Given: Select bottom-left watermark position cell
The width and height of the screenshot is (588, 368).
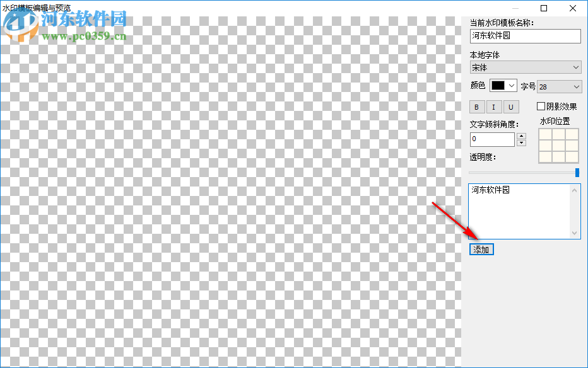Looking at the screenshot, I should (545, 157).
